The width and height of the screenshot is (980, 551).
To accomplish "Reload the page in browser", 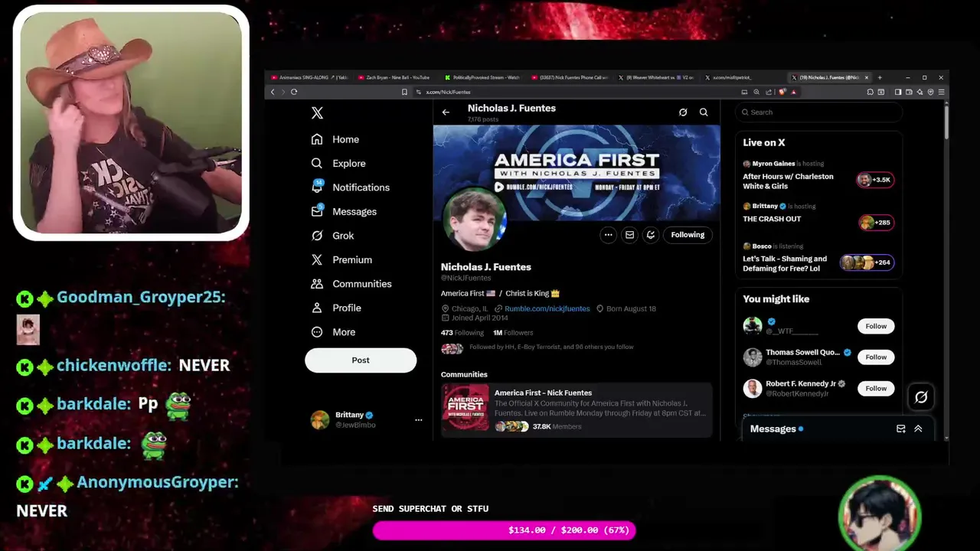I will click(x=294, y=92).
